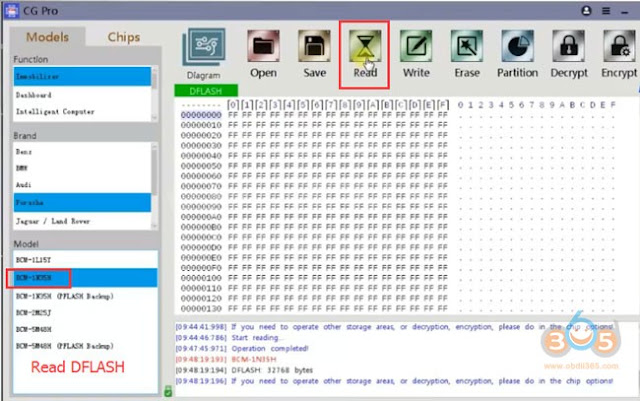Viewport: 640px width, 401px height.
Task: Click the [8] hex column header
Action: point(345,105)
